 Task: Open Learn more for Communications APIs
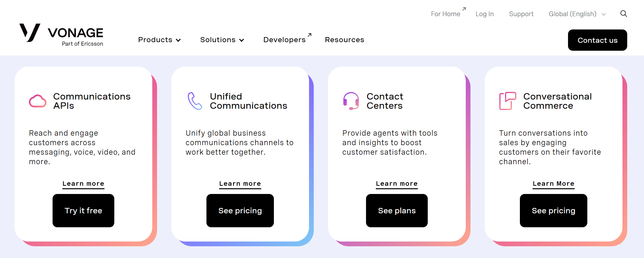pos(83,184)
